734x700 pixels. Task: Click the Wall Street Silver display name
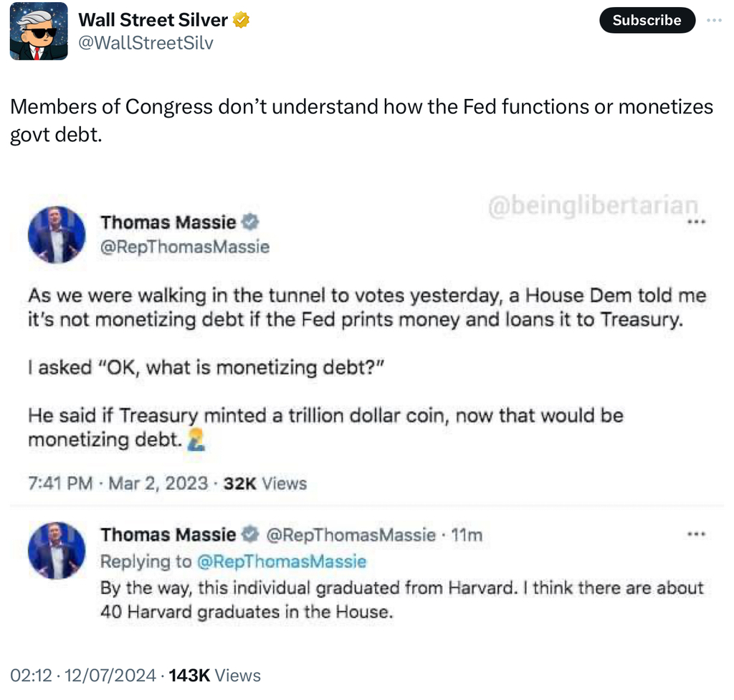(x=153, y=20)
